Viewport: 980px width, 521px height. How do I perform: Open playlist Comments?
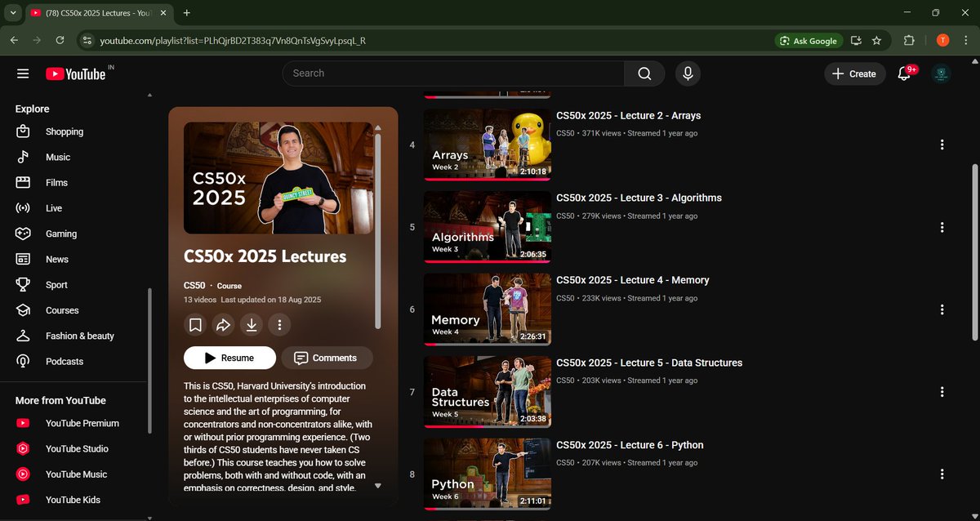(327, 358)
